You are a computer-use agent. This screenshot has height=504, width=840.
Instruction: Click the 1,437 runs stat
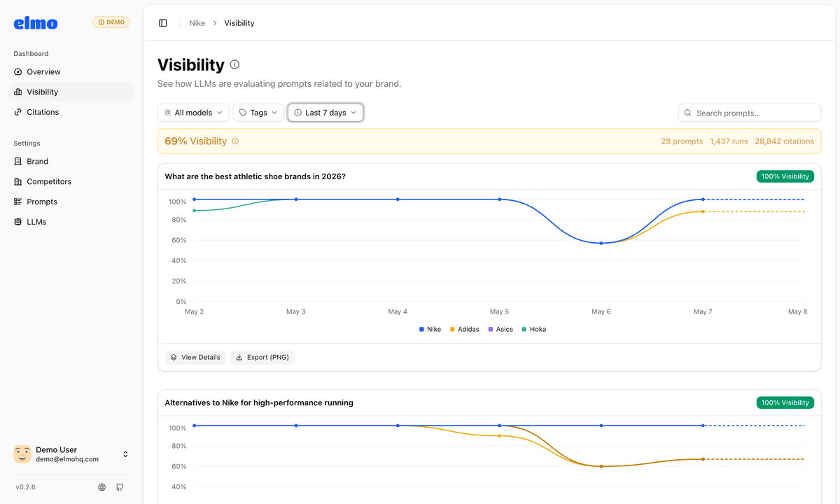(x=729, y=141)
